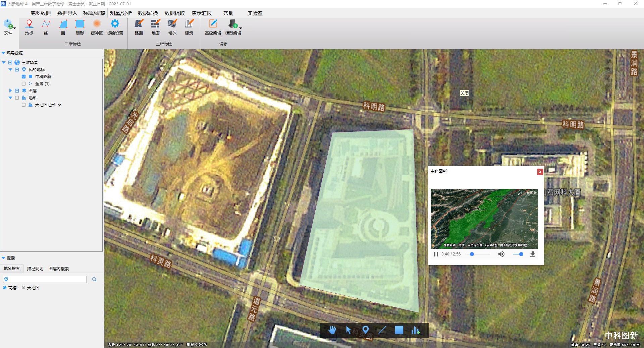
Task: Click the blue square polygon icon in map toolbar
Action: (x=399, y=330)
